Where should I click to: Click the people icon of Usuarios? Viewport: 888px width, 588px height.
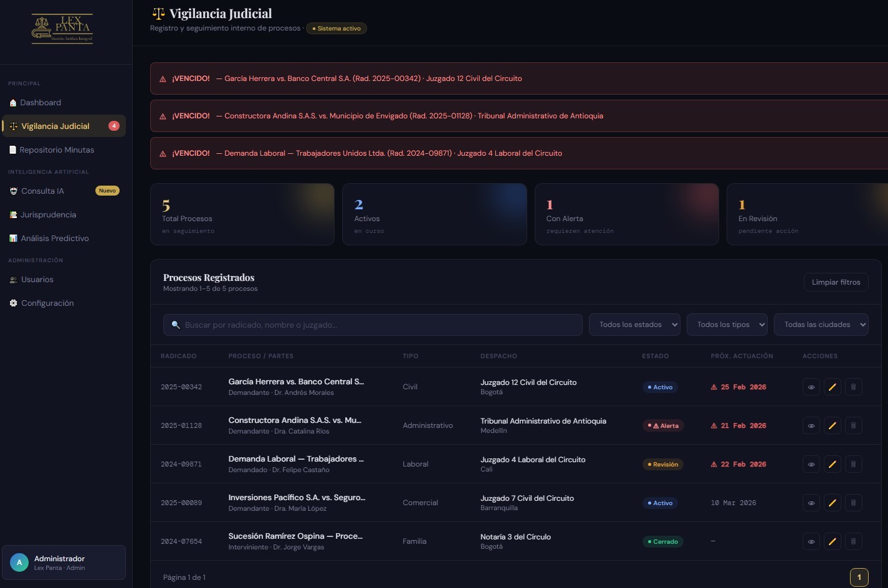click(14, 280)
